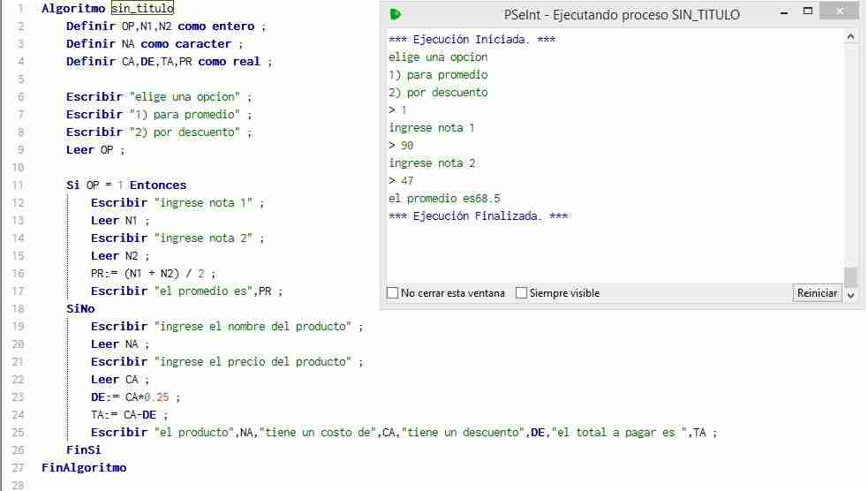Click the green run icon in execution window

tap(396, 14)
